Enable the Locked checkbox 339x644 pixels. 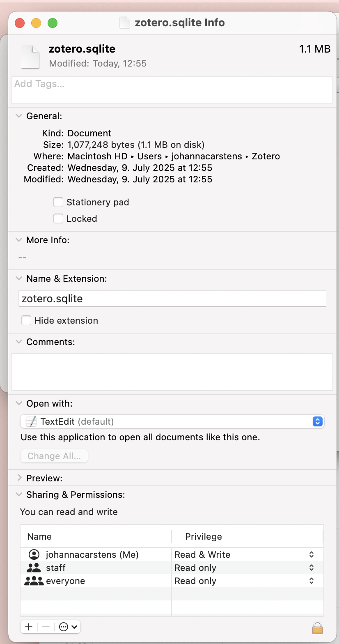click(58, 218)
